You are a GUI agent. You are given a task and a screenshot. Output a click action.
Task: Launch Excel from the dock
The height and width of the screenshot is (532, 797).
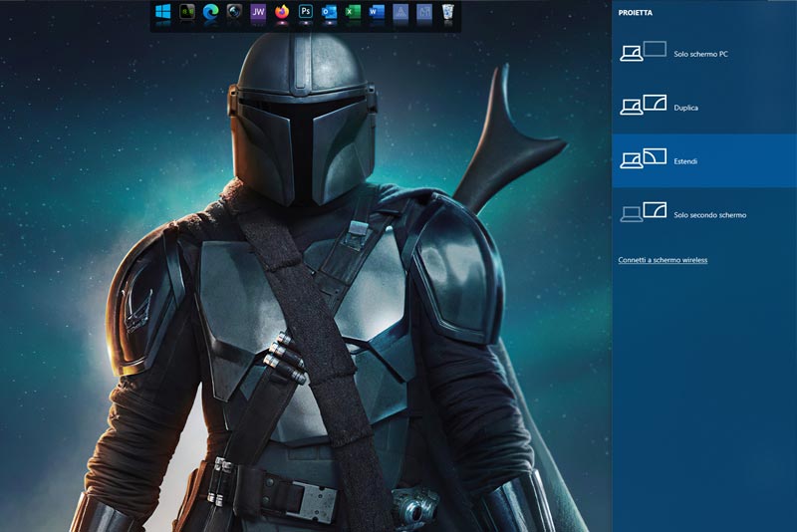353,12
